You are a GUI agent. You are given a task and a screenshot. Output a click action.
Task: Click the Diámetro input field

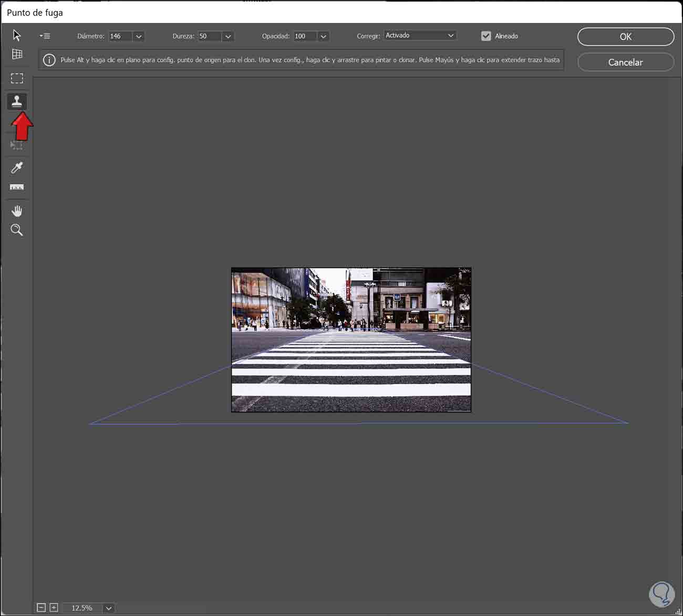120,36
